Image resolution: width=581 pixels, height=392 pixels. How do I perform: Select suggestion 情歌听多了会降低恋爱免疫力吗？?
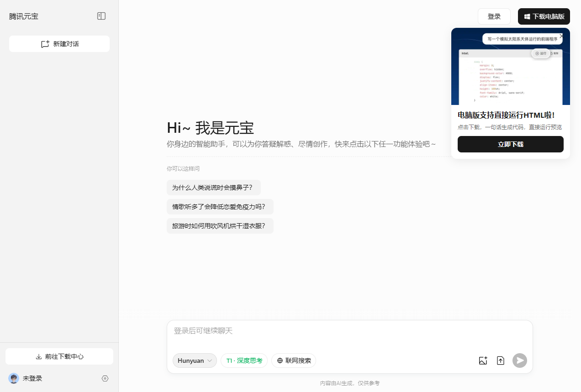(220, 207)
